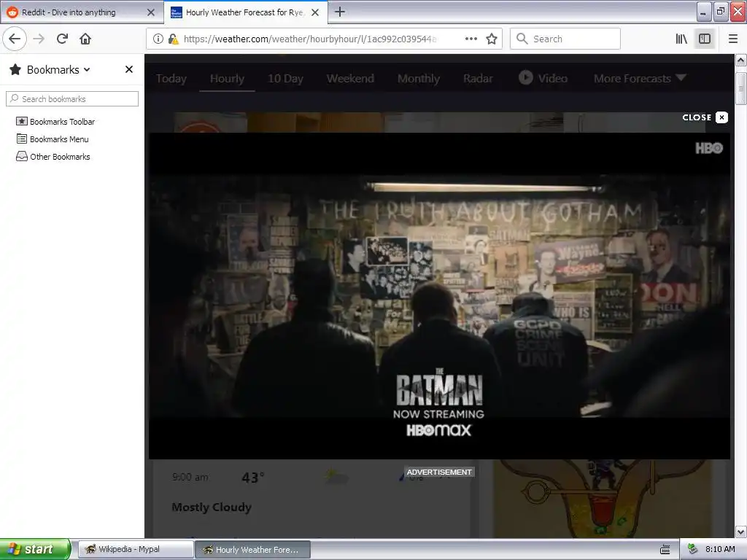747x560 pixels.
Task: Close the Batman advertisement overlay
Action: click(x=705, y=117)
